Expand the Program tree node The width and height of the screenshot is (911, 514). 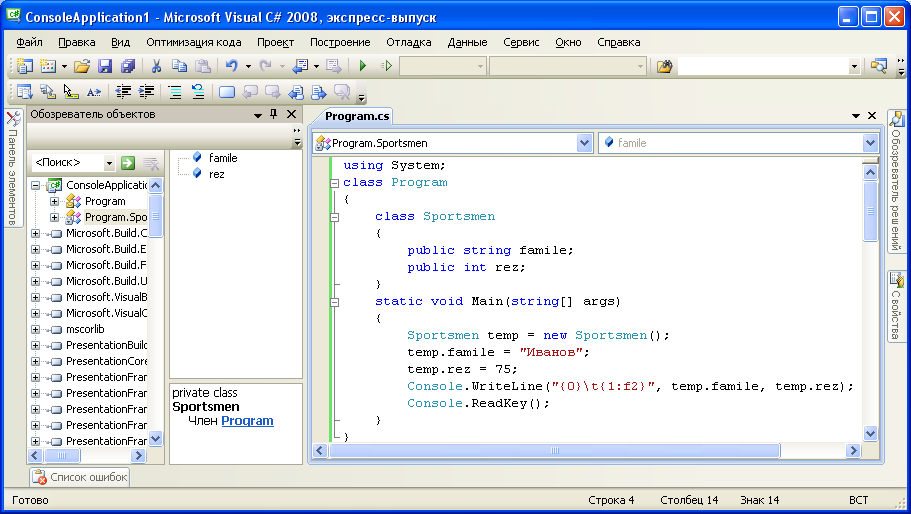pos(54,202)
